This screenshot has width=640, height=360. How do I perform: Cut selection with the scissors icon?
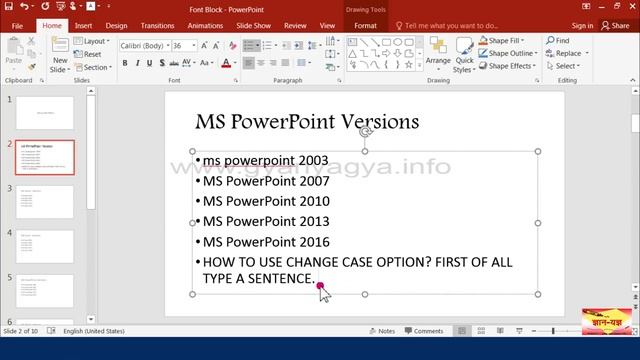pyautogui.click(x=31, y=41)
